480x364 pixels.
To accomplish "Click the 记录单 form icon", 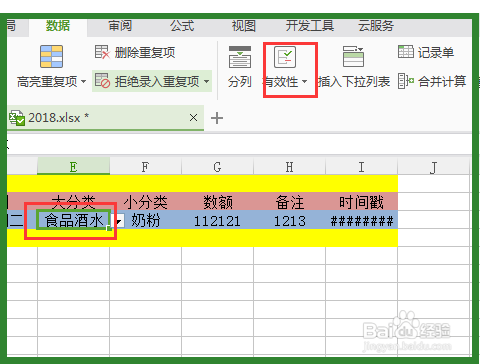I will coord(406,52).
